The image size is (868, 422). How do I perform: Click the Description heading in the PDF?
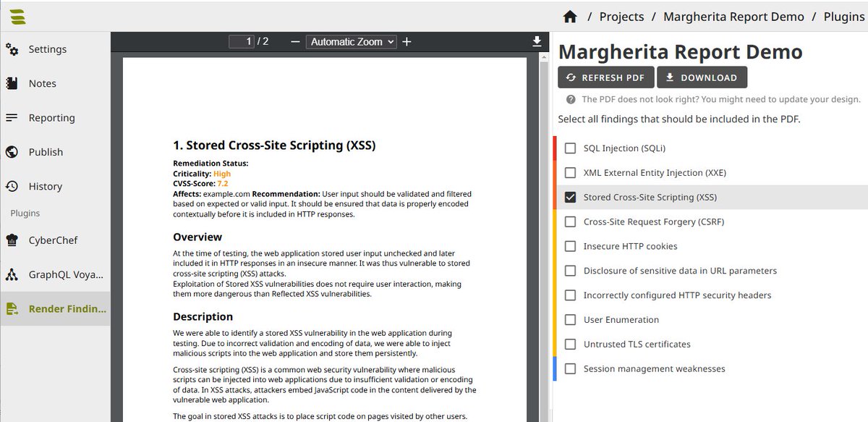pos(203,316)
